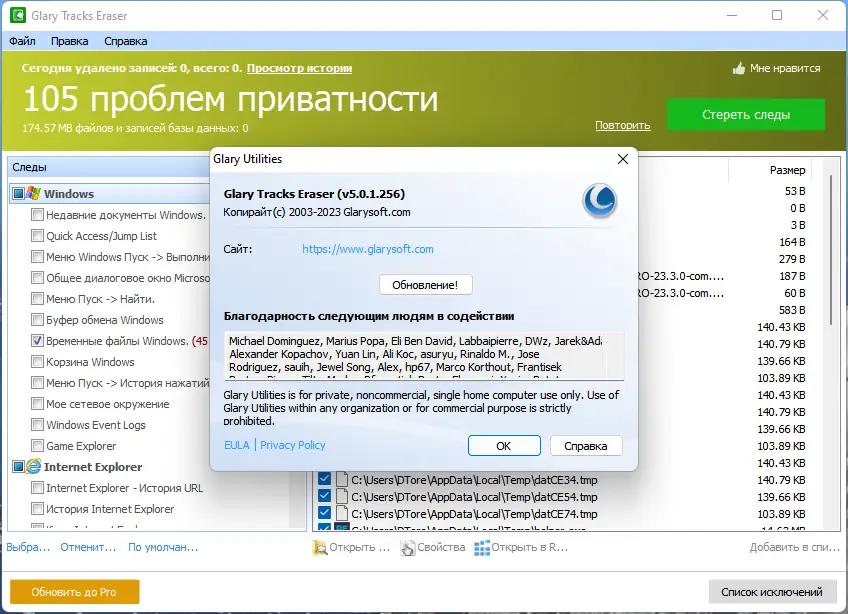Open the Privacy Policy link
Image resolution: width=848 pixels, height=614 pixels.
(293, 445)
